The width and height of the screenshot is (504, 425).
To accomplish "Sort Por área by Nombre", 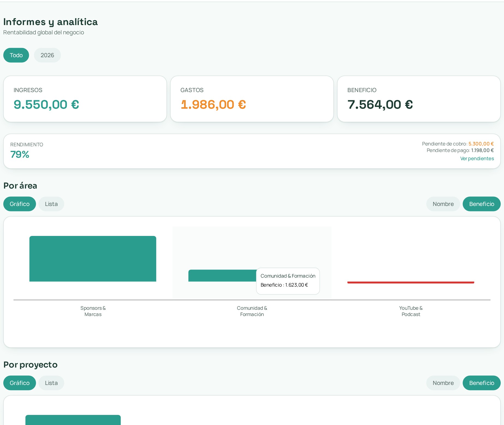I will point(443,204).
